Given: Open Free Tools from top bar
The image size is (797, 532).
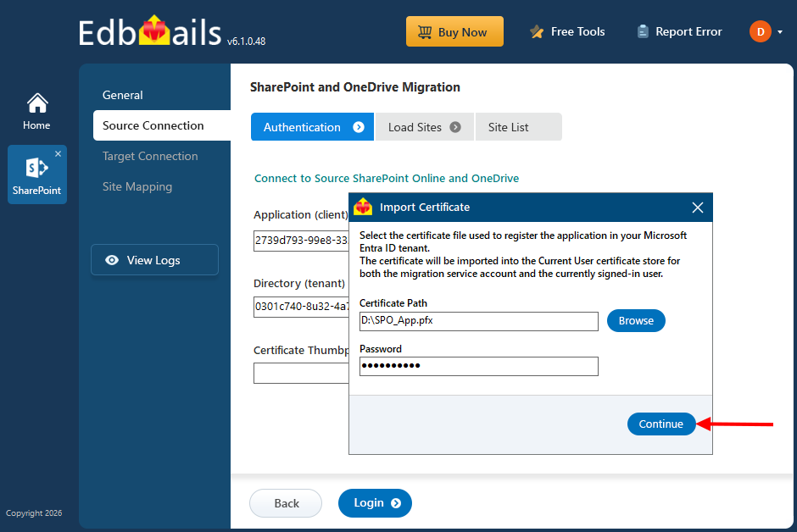Looking at the screenshot, I should 567,32.
